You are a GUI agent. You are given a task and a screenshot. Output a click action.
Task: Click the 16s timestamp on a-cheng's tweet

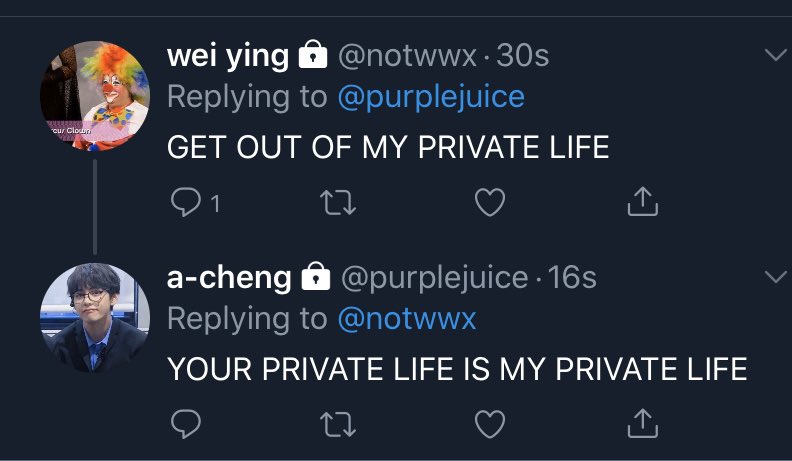[x=572, y=278]
